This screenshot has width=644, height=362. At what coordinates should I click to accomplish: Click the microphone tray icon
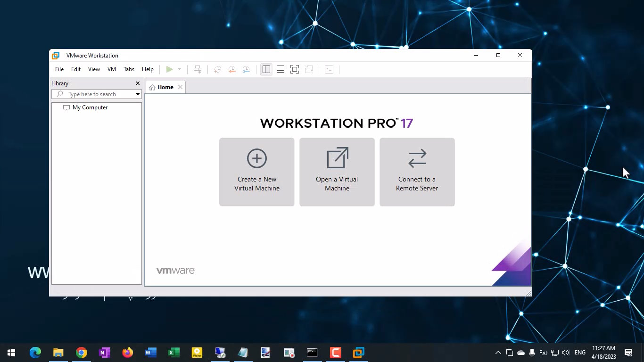coord(532,353)
